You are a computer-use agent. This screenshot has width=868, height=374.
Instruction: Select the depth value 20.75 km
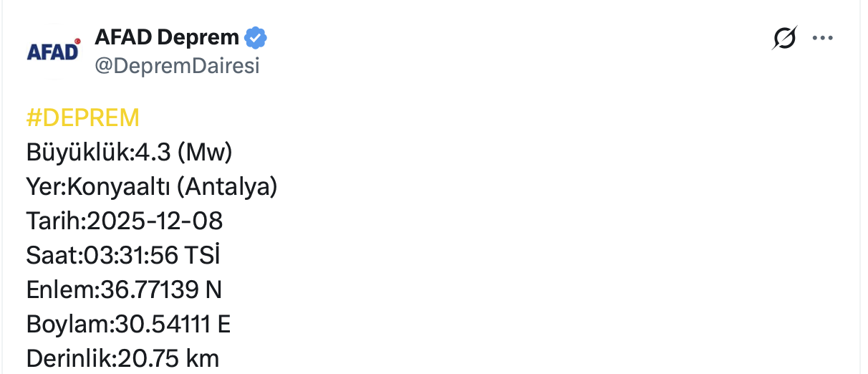(169, 358)
